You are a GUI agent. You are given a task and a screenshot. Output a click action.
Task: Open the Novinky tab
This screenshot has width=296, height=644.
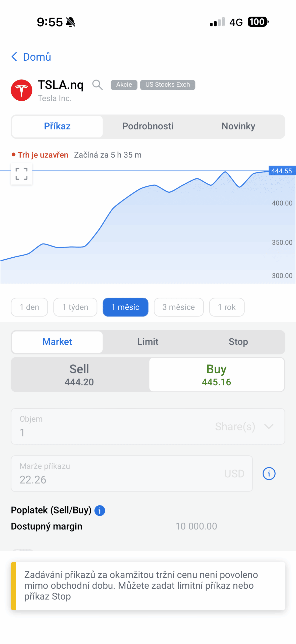(238, 126)
